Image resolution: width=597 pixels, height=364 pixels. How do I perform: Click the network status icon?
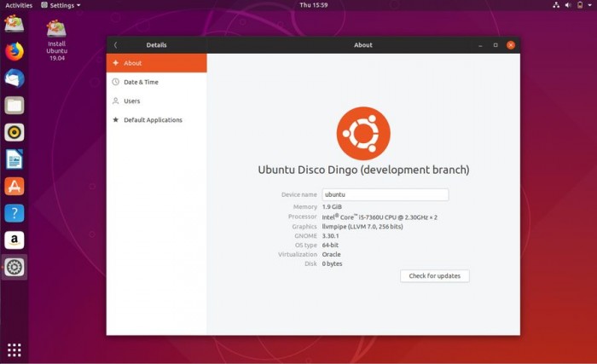(556, 5)
